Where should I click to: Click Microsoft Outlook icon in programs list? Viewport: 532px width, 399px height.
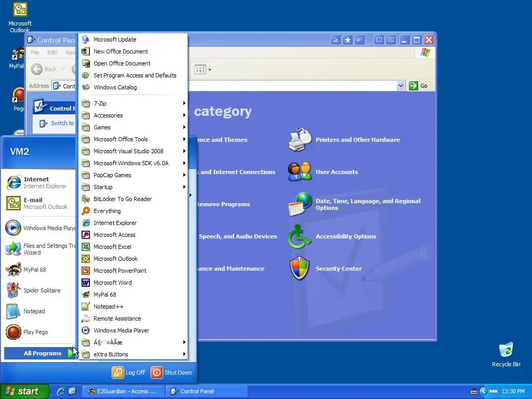(x=86, y=259)
